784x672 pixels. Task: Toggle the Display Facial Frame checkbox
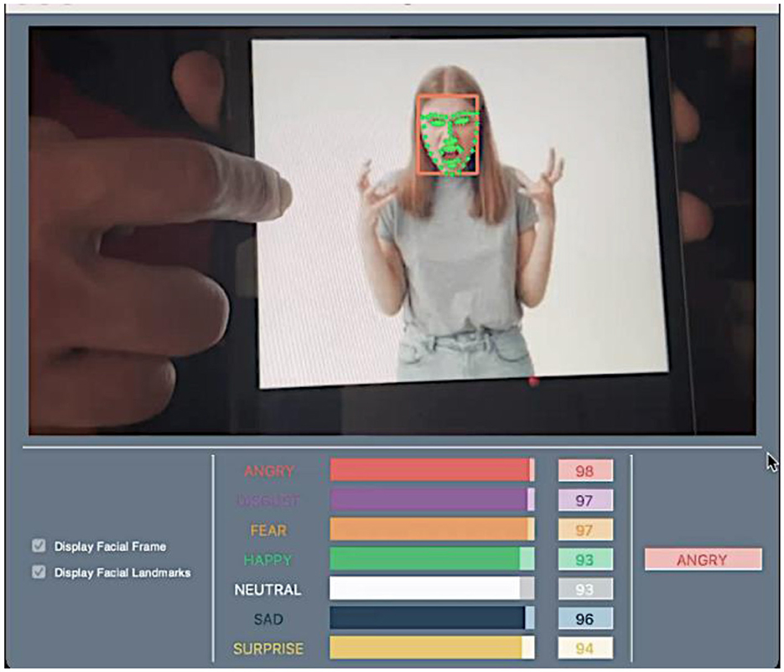click(39, 546)
